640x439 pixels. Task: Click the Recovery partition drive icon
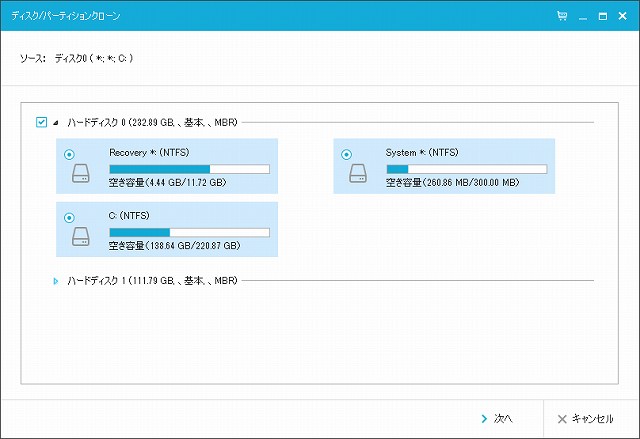coord(80,173)
